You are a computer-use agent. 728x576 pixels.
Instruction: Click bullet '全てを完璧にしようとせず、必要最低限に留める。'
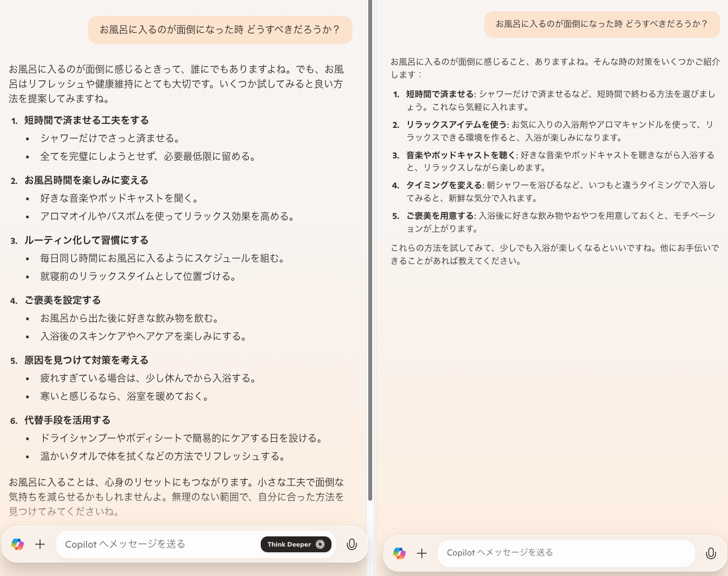click(148, 156)
